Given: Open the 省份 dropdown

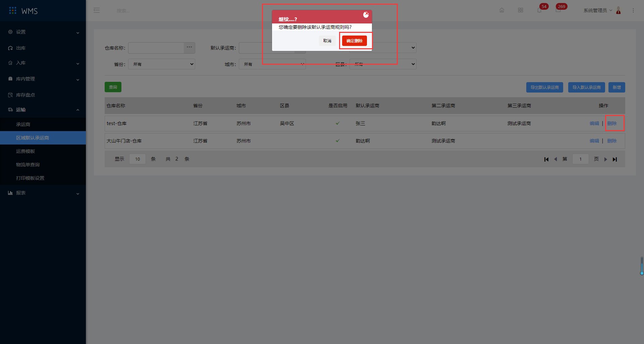Looking at the screenshot, I should tap(162, 64).
